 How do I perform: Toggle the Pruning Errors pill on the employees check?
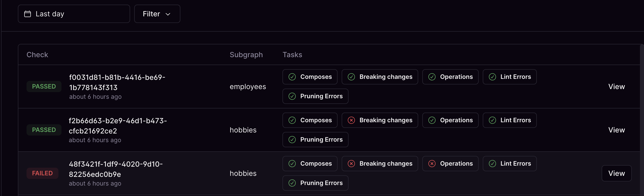[315, 96]
